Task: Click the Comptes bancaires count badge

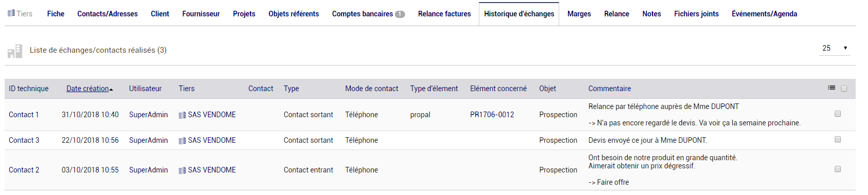Action: pyautogui.click(x=400, y=14)
